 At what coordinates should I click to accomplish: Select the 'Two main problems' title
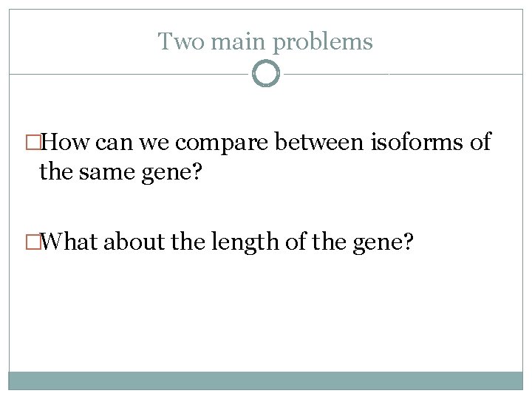pos(265,41)
